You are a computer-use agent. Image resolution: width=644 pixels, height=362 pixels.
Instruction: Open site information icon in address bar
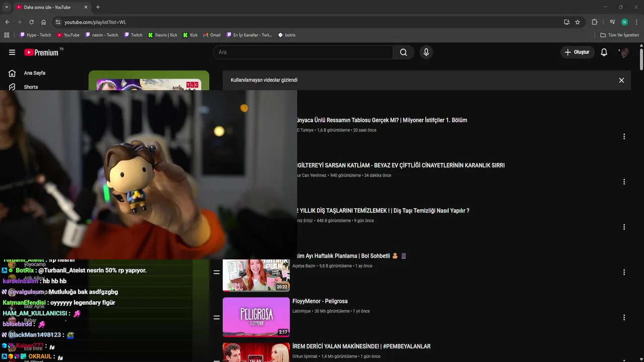pos(58,22)
